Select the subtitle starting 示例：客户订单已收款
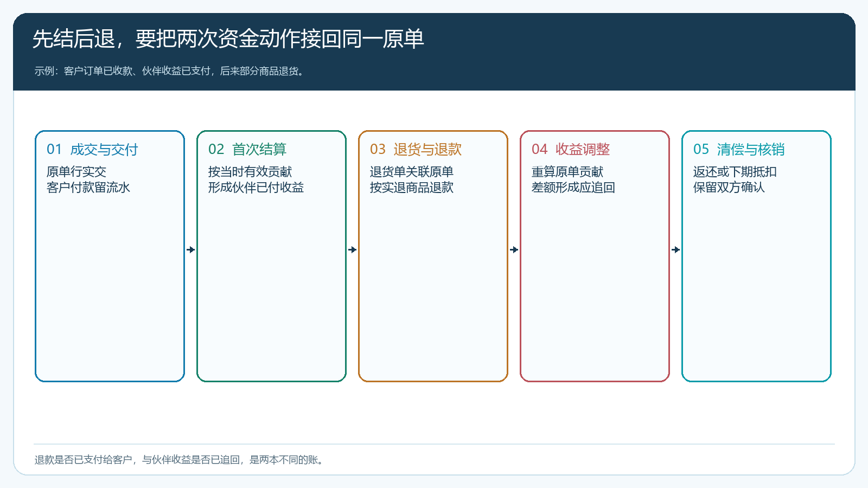The width and height of the screenshot is (868, 488). tap(171, 71)
